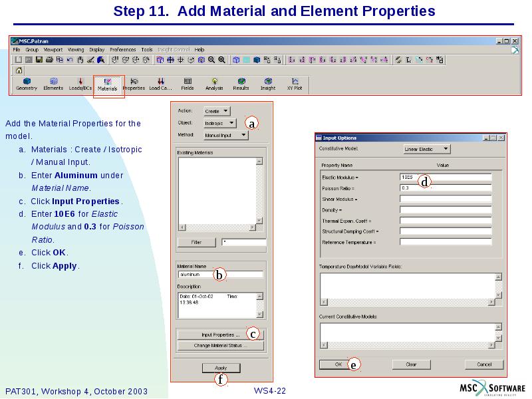Screen dimensions: 532x399
Task: Open the Object dropdown showing Isotropic
Action: pyautogui.click(x=221, y=123)
